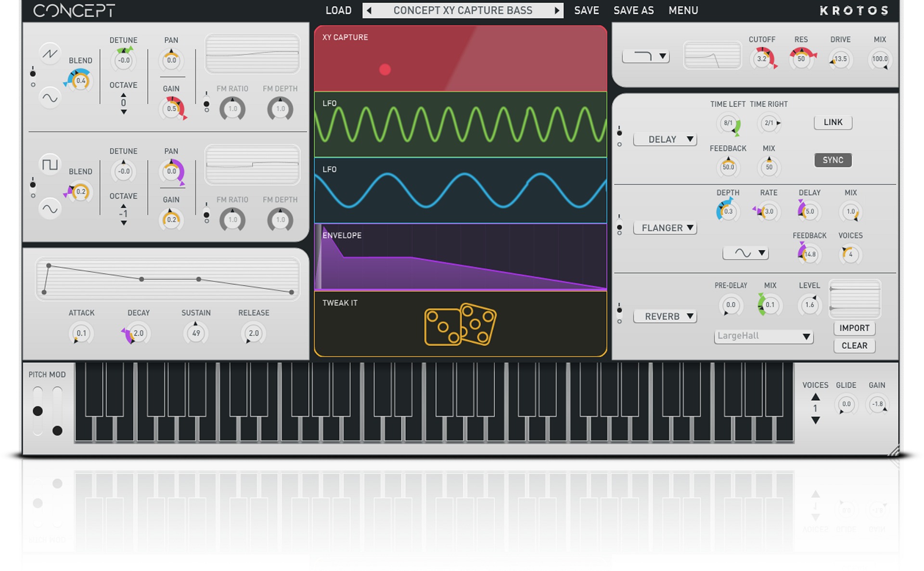This screenshot has width=924, height=571.
Task: Click oscillator one waveform display
Action: 253,54
